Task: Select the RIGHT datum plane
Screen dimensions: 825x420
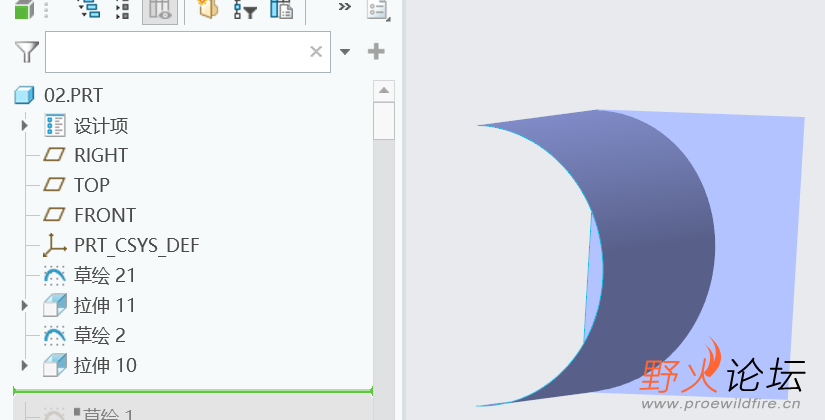Action: (100, 155)
